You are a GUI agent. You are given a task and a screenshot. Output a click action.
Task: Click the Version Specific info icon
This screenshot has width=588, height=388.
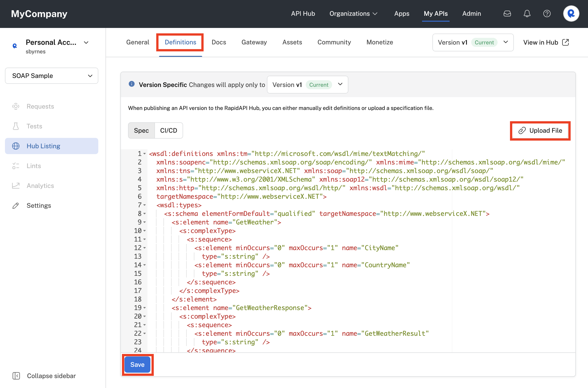coord(132,84)
